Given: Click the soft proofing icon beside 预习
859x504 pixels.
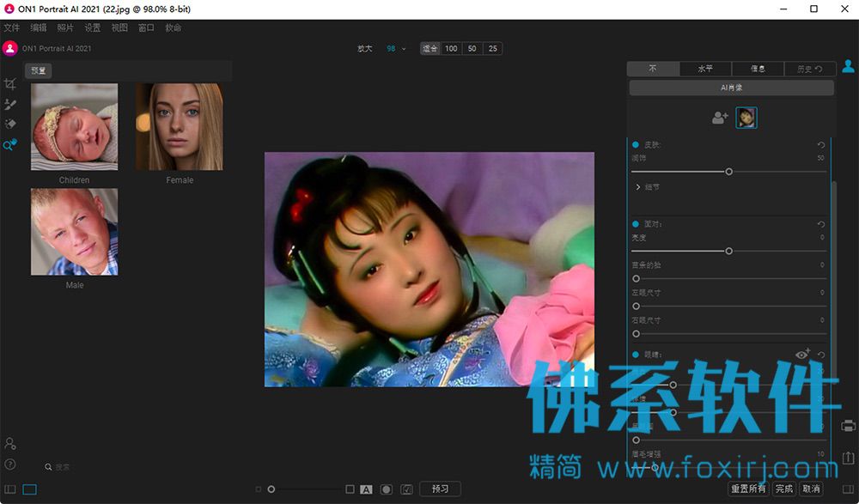Looking at the screenshot, I should pos(406,489).
